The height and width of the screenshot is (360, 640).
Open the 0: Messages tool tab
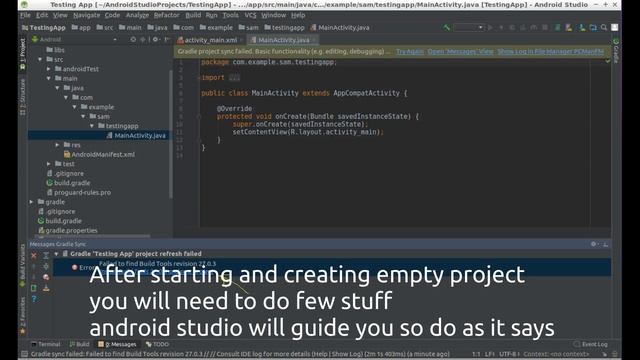coord(117,344)
